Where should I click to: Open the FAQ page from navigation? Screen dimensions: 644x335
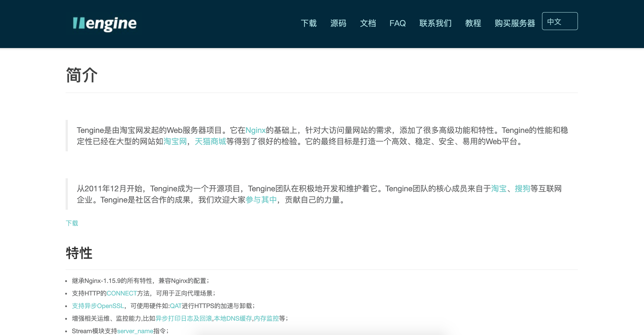398,23
